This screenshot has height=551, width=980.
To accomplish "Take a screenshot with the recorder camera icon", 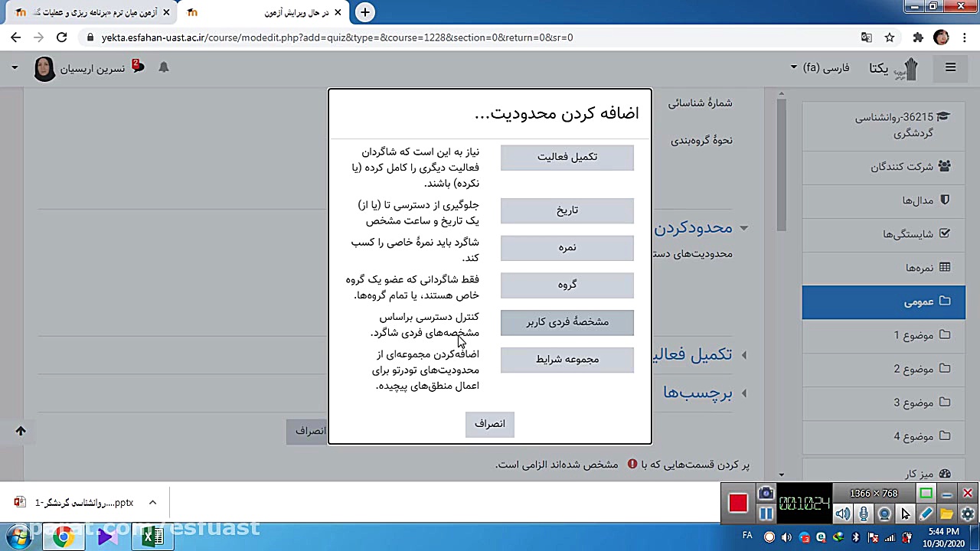I will 766,494.
